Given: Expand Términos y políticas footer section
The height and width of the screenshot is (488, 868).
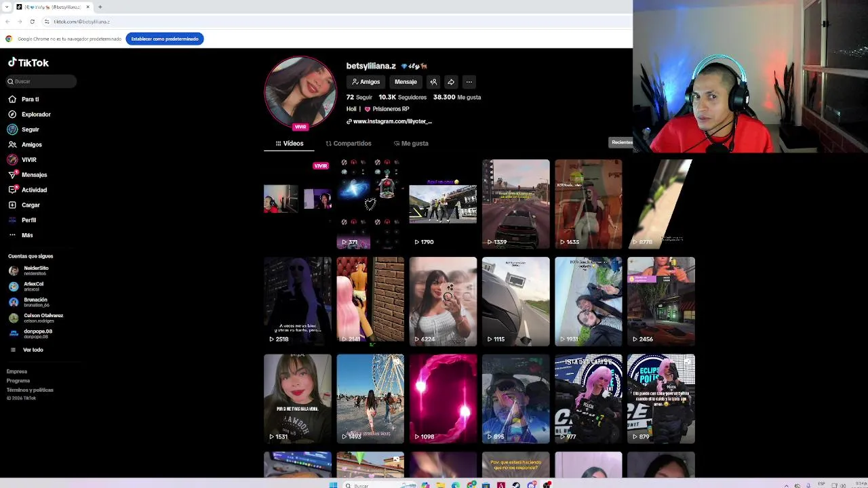Looking at the screenshot, I should (x=30, y=390).
